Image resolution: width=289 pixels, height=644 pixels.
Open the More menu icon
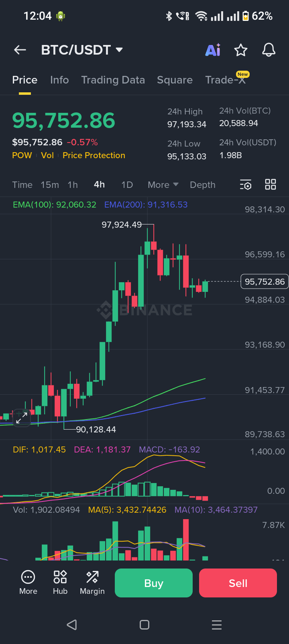coord(28,583)
